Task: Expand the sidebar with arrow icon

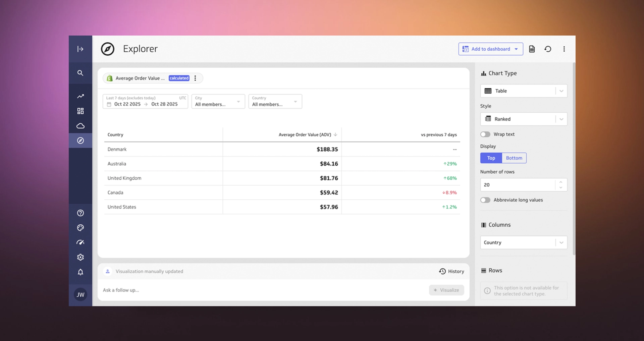Action: pyautogui.click(x=80, y=49)
